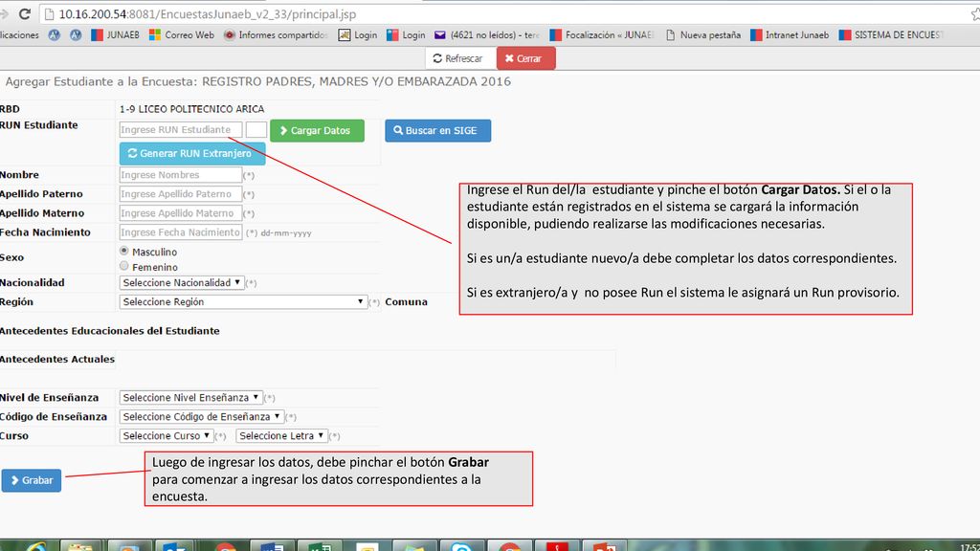Open the Correo Web bookmark

point(181,35)
